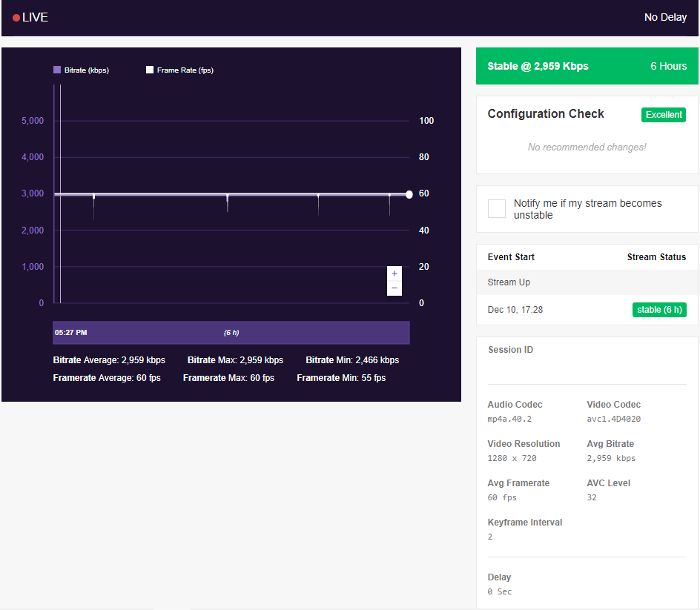Enable notify me if stream becomes unstable
The width and height of the screenshot is (700, 610).
pos(496,208)
